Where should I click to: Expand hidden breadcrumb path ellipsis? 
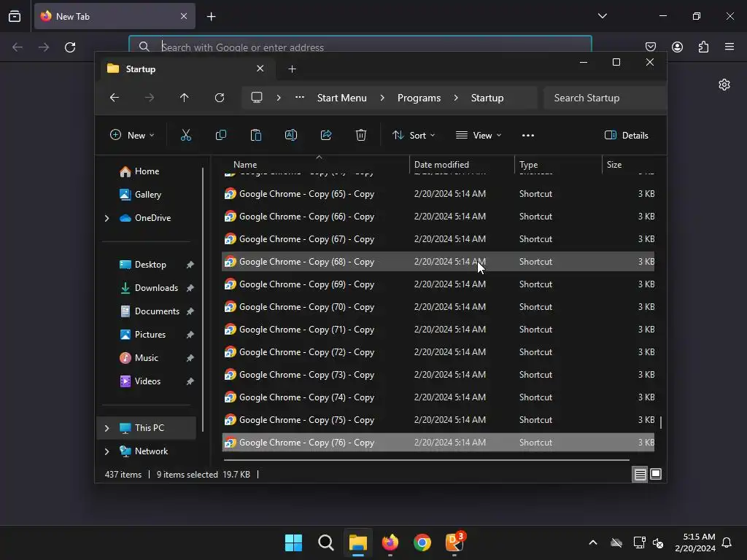coord(300,98)
